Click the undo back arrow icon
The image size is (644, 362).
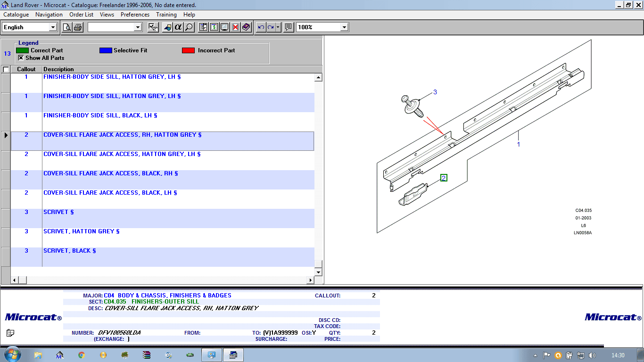pos(261,27)
